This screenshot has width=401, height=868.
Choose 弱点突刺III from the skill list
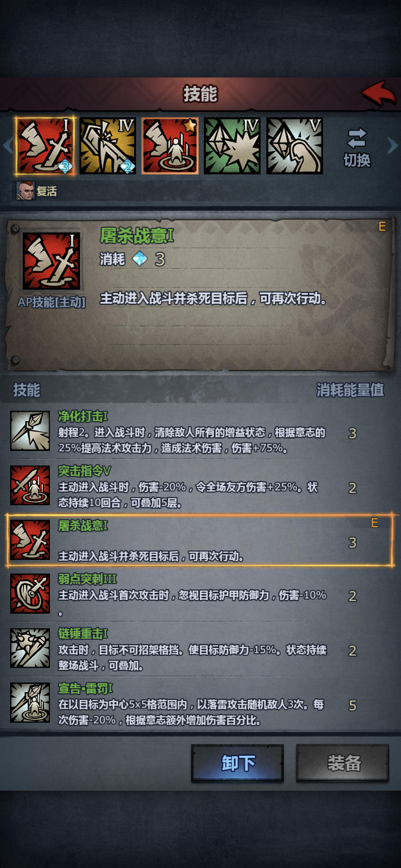point(200,595)
